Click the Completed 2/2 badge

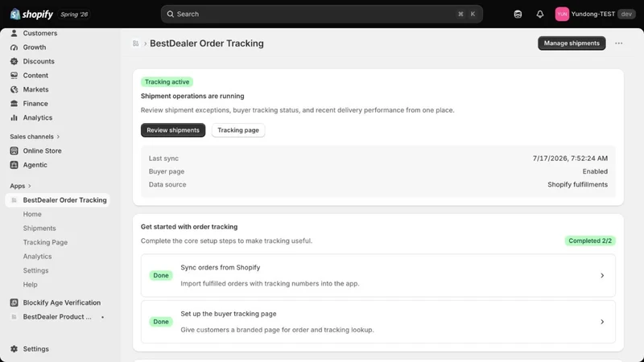point(590,241)
